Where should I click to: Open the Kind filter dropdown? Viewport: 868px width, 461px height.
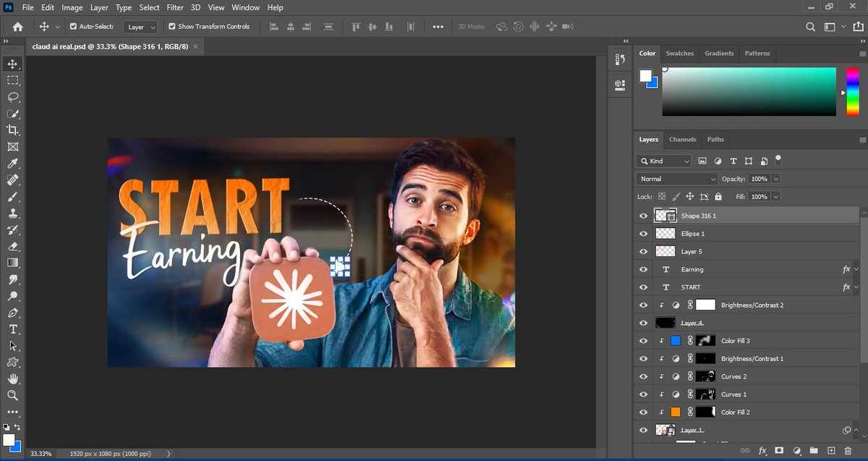pos(664,161)
